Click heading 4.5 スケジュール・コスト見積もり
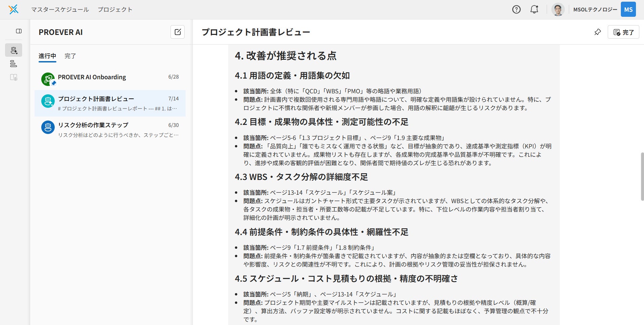Screen dimensions: 644x325 [346, 279]
